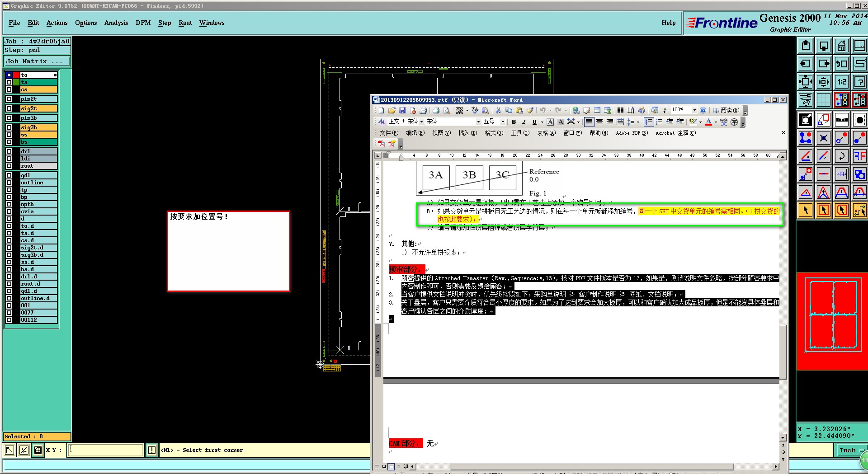Open the line spacing dropdown arrow

(638, 122)
